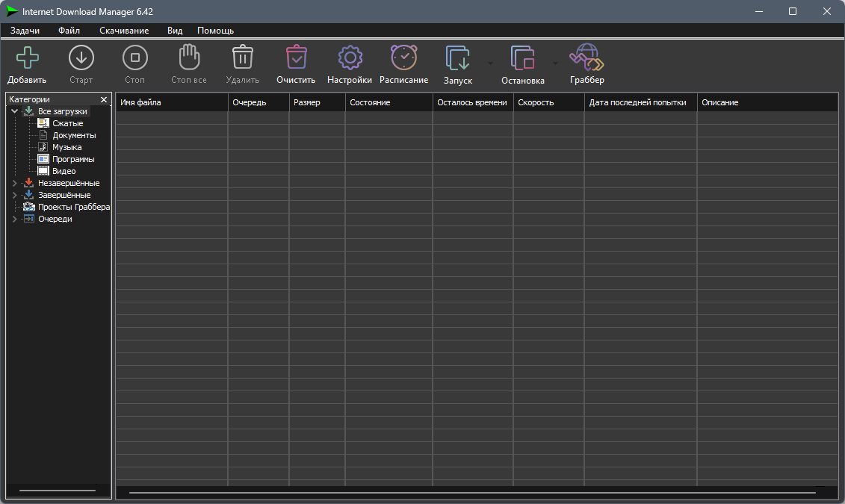Open the Задачи menu

(25, 31)
